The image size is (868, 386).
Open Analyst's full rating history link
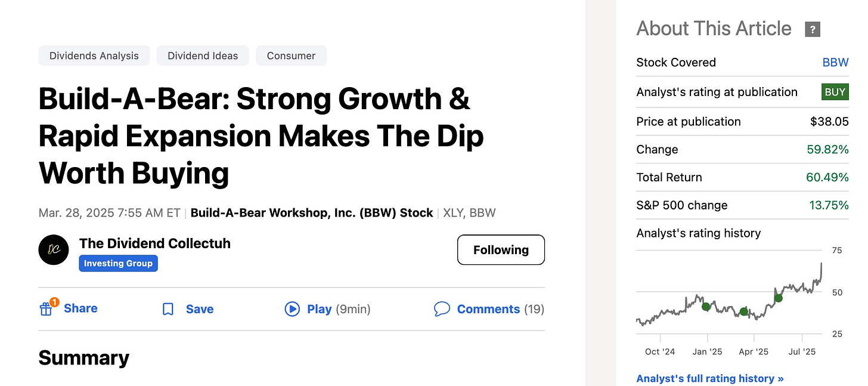coord(710,378)
